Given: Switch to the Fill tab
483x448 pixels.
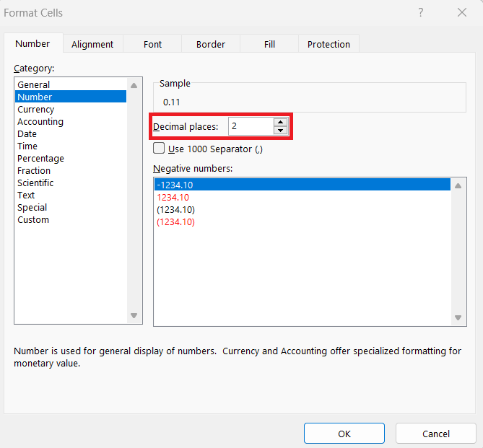Looking at the screenshot, I should pos(269,44).
